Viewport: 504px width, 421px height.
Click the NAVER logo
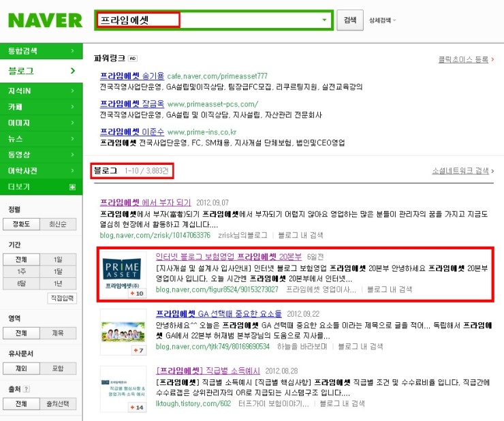[45, 20]
